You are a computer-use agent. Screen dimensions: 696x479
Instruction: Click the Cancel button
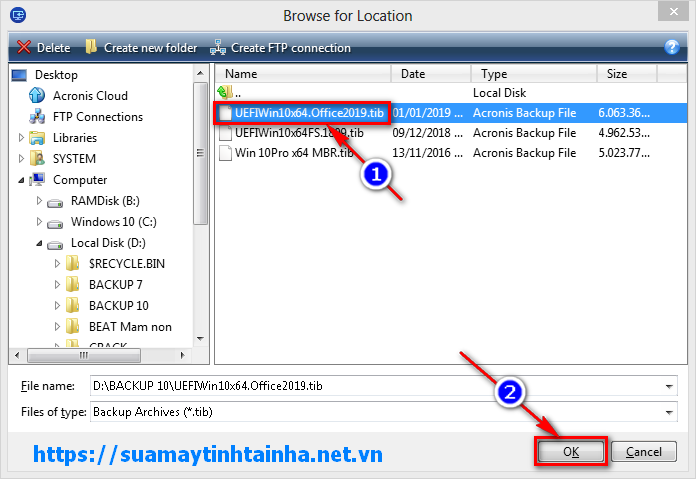(644, 451)
